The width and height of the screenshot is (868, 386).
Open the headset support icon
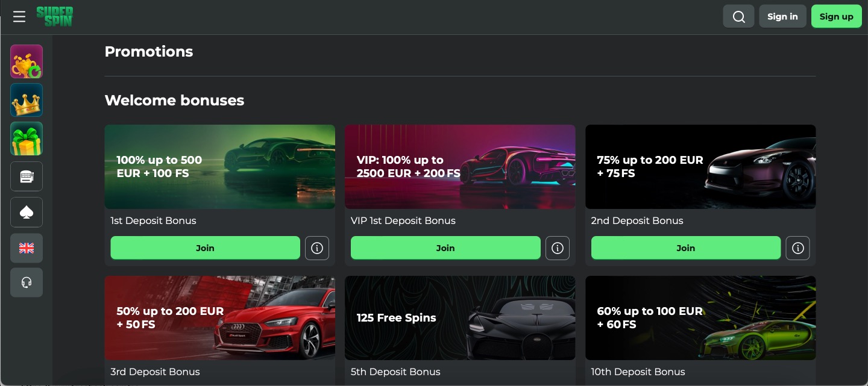pyautogui.click(x=27, y=282)
